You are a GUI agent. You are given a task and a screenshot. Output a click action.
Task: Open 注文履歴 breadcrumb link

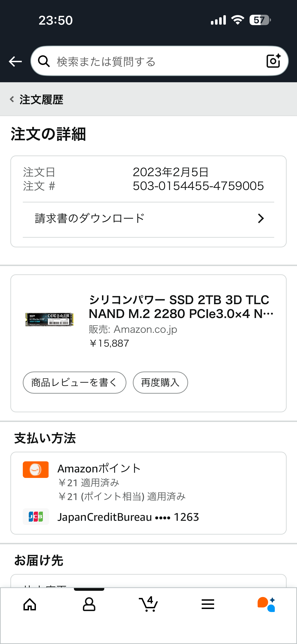41,100
